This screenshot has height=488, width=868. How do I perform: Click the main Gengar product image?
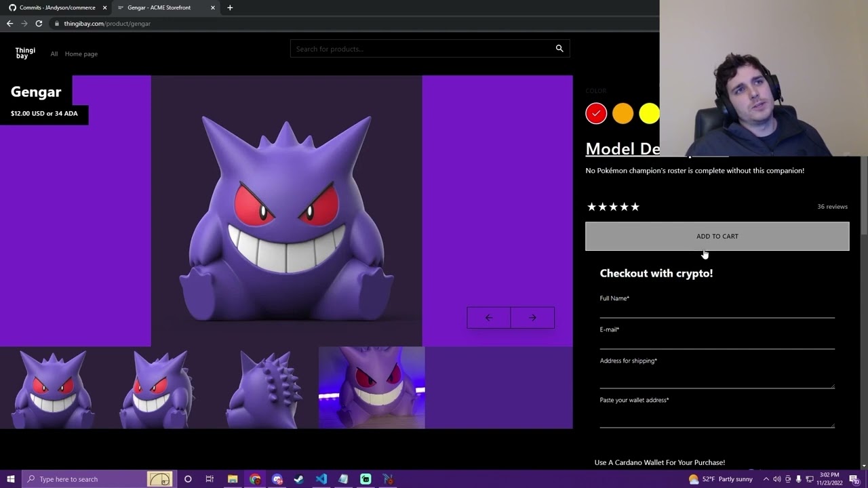pyautogui.click(x=286, y=211)
